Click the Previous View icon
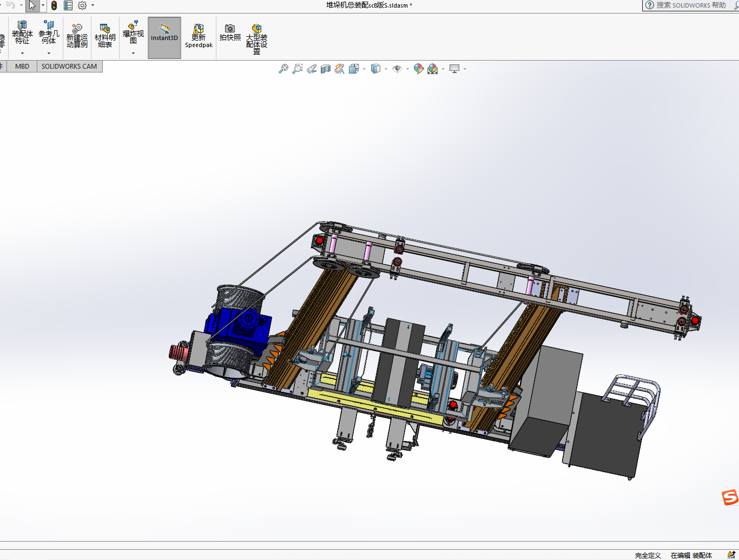 [x=311, y=69]
